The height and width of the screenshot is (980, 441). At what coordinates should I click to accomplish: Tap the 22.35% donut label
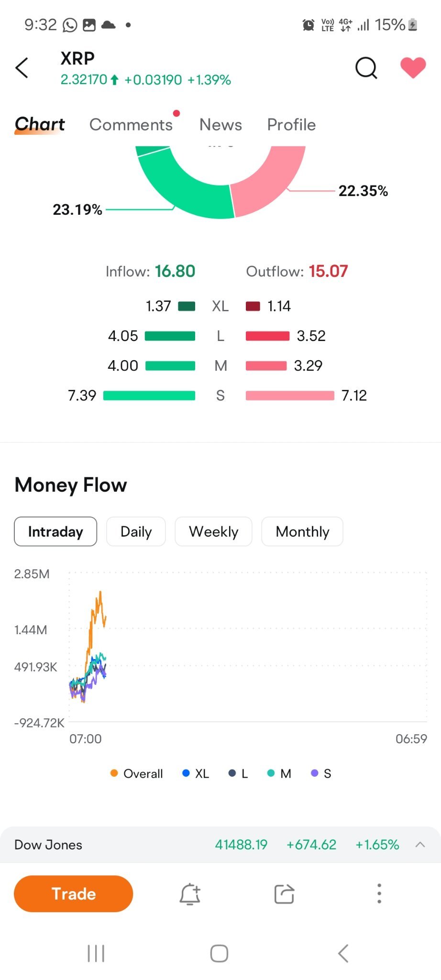click(x=363, y=191)
